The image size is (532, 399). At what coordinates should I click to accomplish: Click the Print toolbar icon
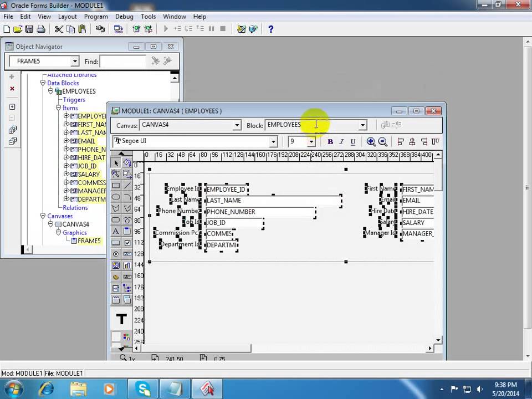tap(41, 29)
